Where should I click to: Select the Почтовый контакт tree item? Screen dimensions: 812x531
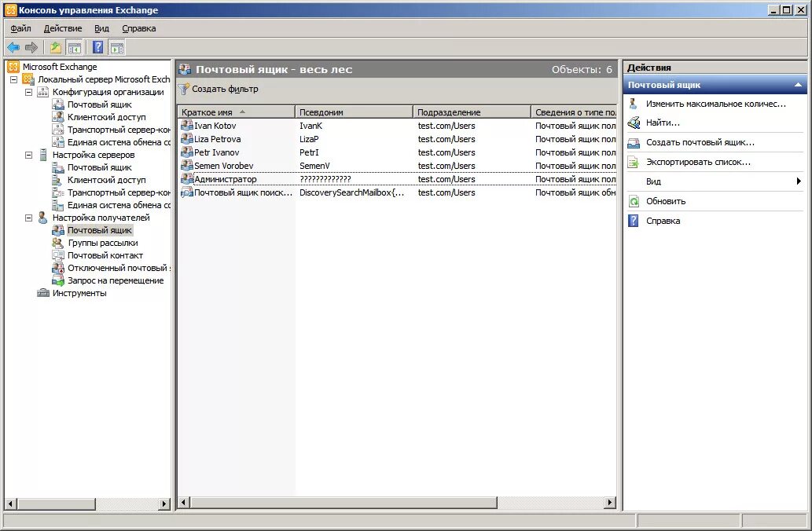point(105,255)
